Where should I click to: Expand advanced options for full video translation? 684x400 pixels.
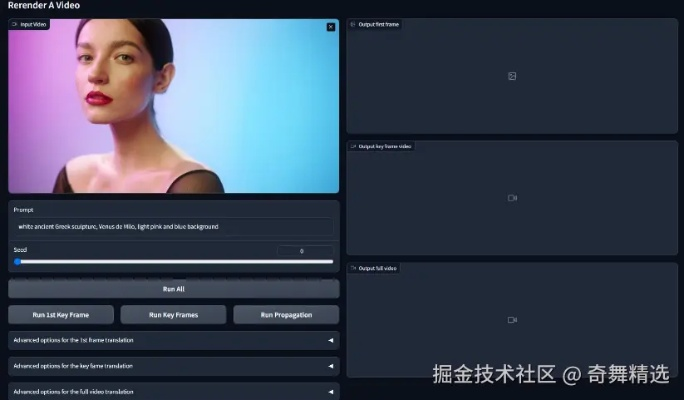[173, 391]
